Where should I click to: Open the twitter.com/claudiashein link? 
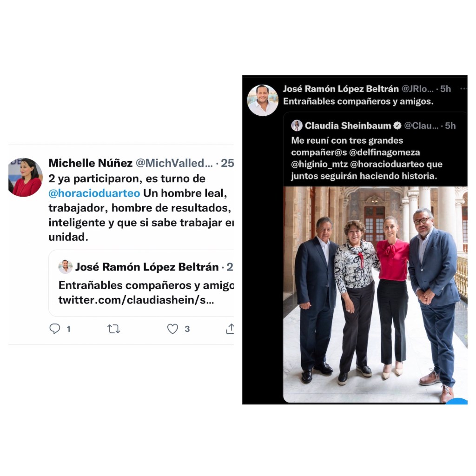pos(136,300)
